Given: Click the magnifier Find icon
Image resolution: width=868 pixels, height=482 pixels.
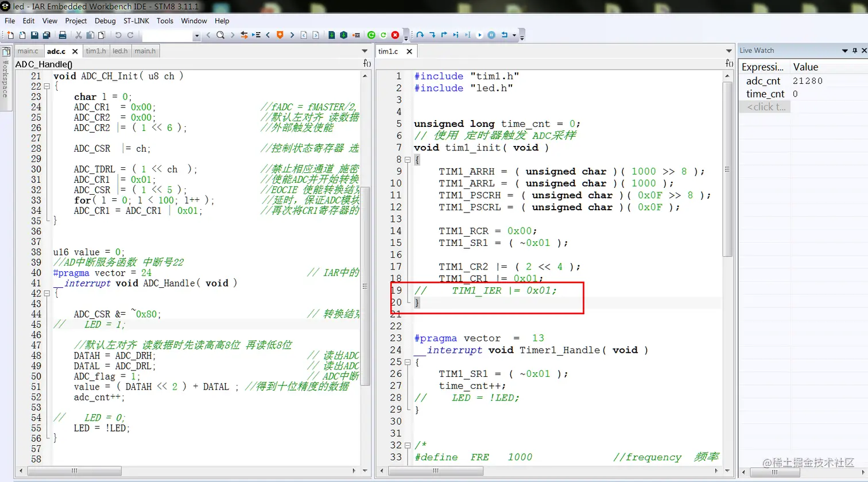Looking at the screenshot, I should click(220, 35).
